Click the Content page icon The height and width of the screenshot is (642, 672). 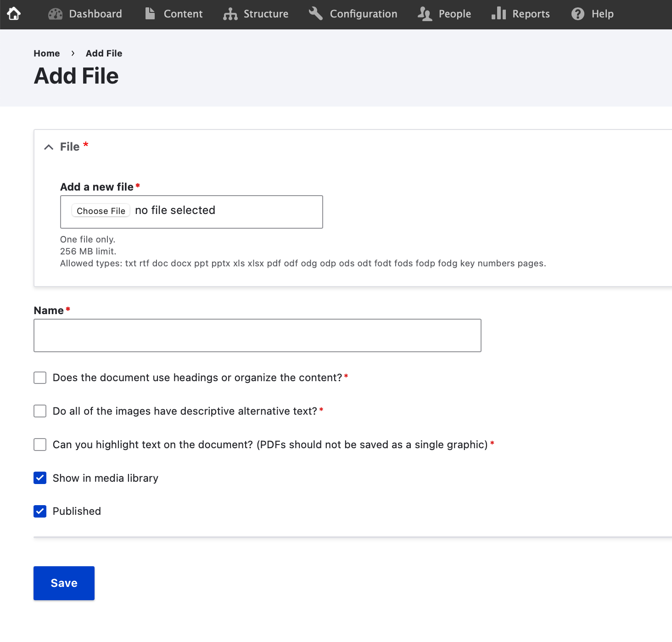[150, 14]
